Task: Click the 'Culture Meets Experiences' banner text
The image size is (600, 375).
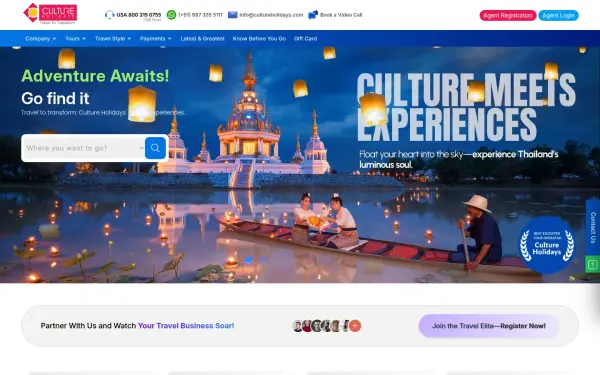Action: tap(466, 107)
